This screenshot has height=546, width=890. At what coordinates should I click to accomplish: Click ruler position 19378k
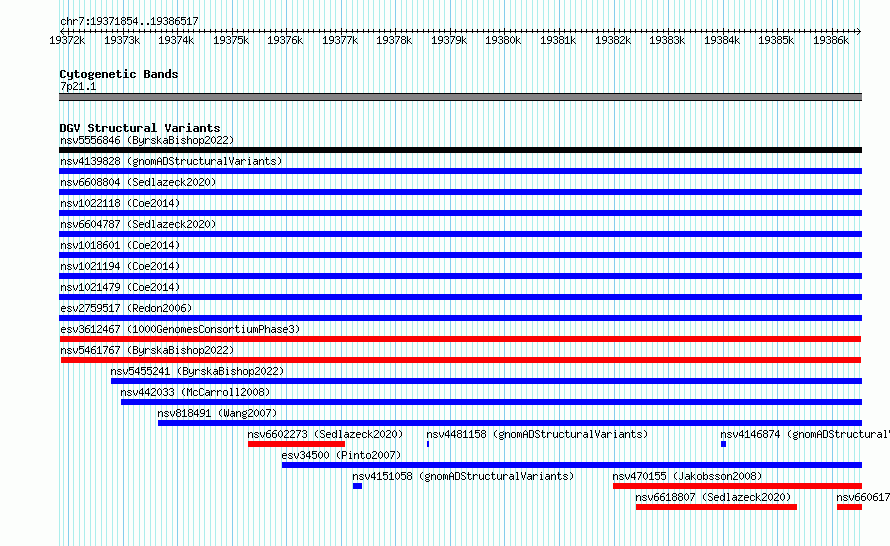coord(394,40)
